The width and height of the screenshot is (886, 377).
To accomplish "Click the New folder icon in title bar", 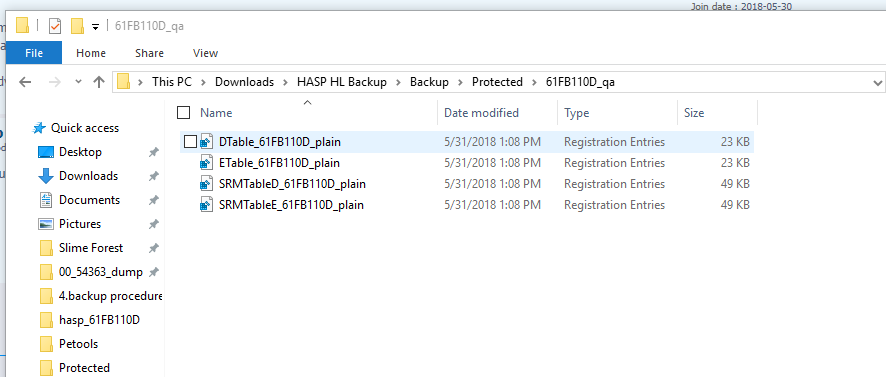I will (77, 26).
